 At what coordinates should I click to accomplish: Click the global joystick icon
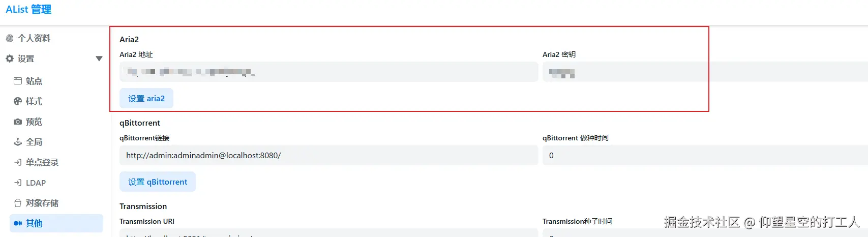18,142
